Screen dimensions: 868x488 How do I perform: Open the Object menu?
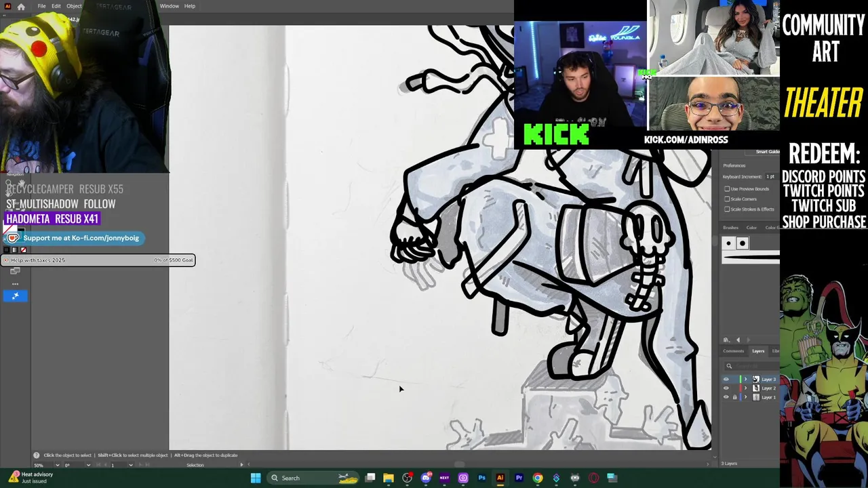pos(74,6)
